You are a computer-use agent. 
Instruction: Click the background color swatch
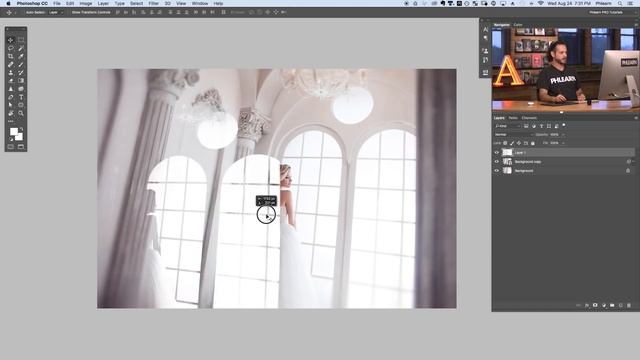tap(20, 138)
